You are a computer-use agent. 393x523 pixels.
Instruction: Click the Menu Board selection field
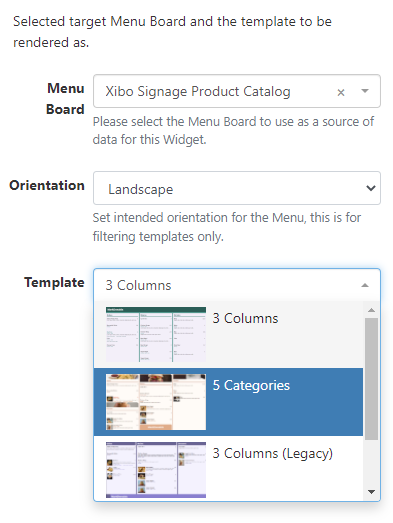pos(237,91)
